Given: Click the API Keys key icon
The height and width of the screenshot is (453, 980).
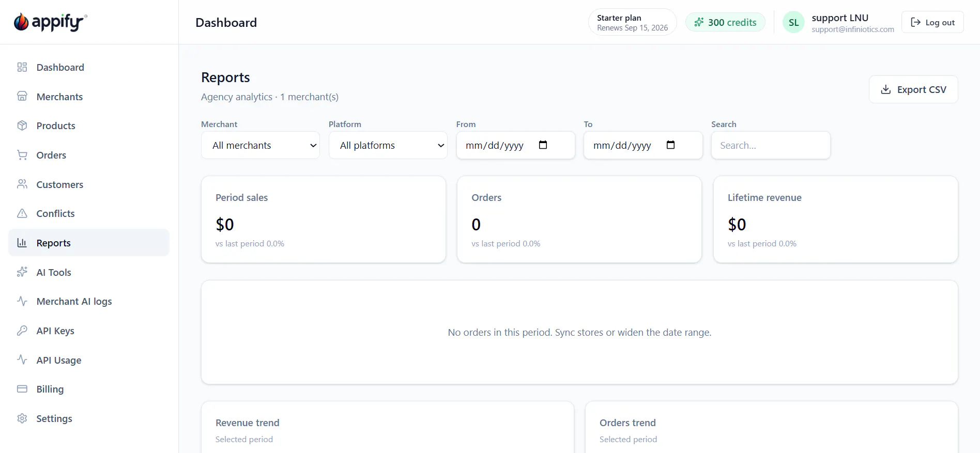Looking at the screenshot, I should [22, 331].
